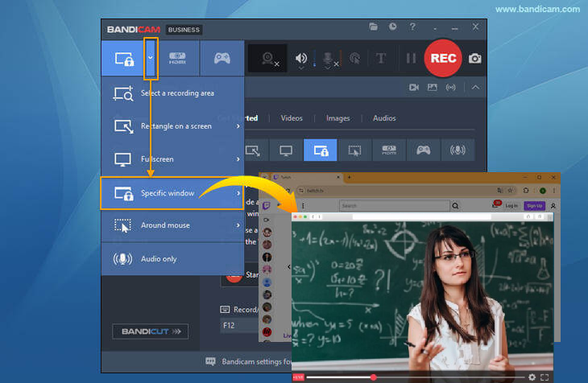
Task: Click the Bandicut button
Action: (x=150, y=331)
